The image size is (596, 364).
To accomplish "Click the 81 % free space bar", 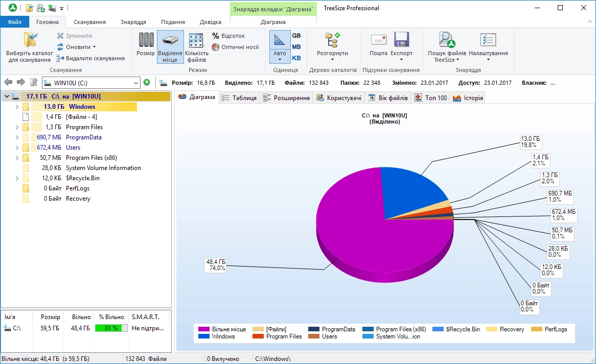I will [x=111, y=328].
